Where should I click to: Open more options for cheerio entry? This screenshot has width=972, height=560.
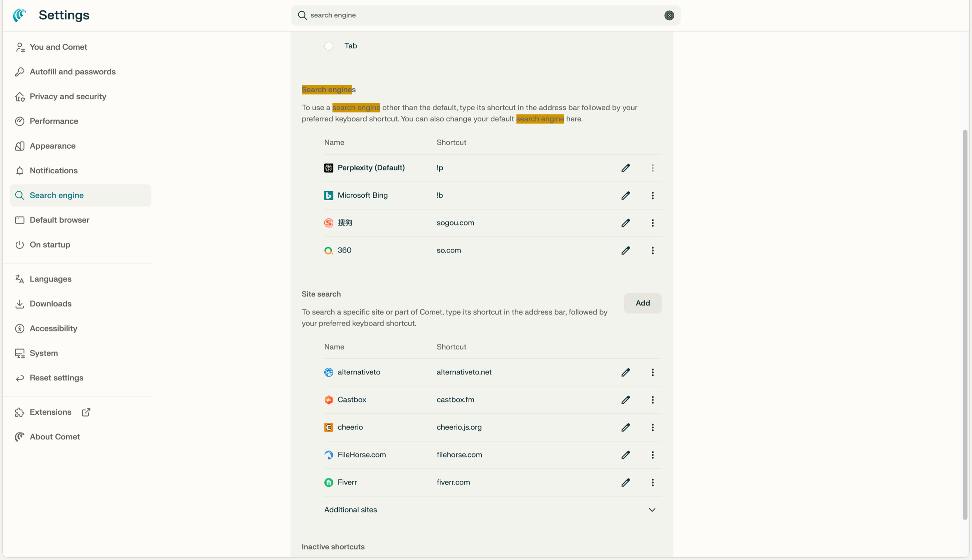(x=652, y=427)
